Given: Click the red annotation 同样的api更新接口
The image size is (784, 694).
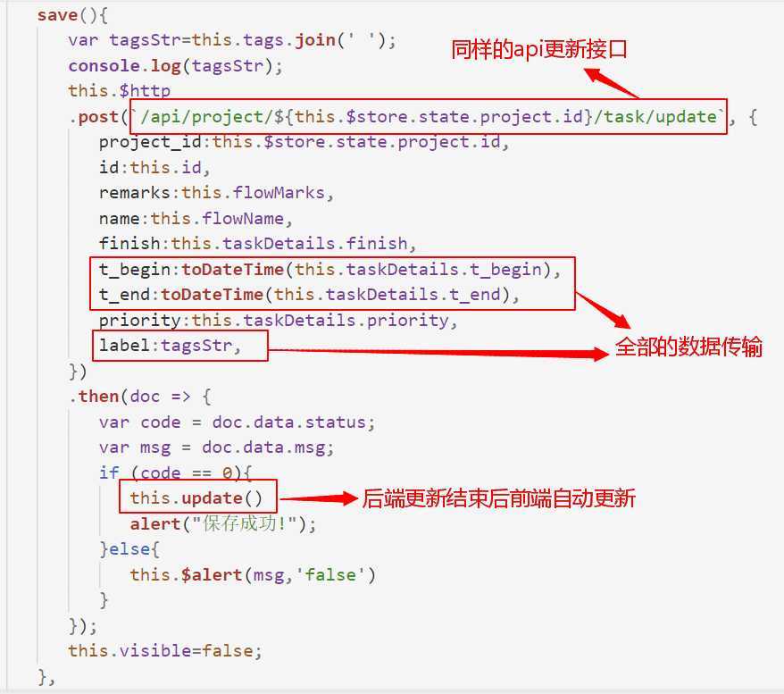Looking at the screenshot, I should click(x=539, y=49).
